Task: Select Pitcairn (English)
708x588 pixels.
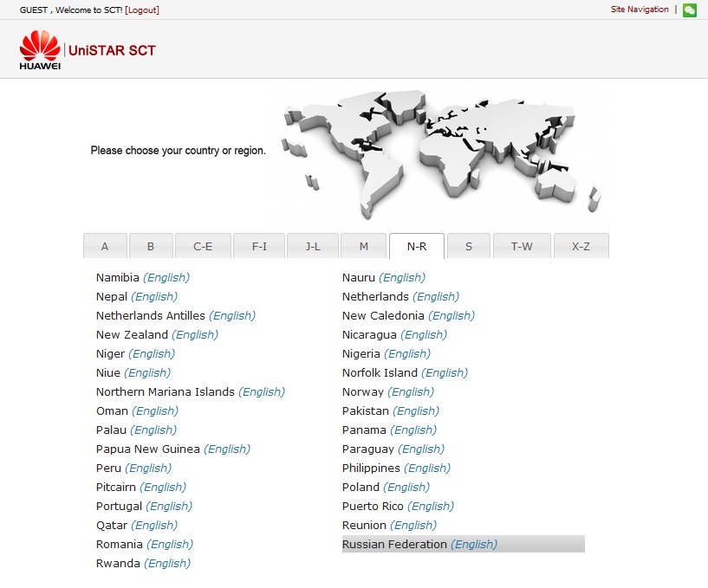Action: [x=141, y=487]
